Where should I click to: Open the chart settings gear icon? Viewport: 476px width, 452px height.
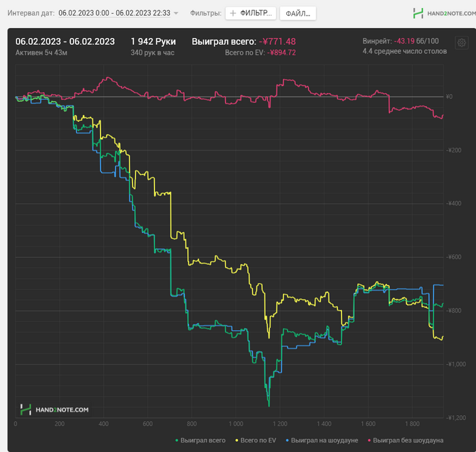point(462,43)
